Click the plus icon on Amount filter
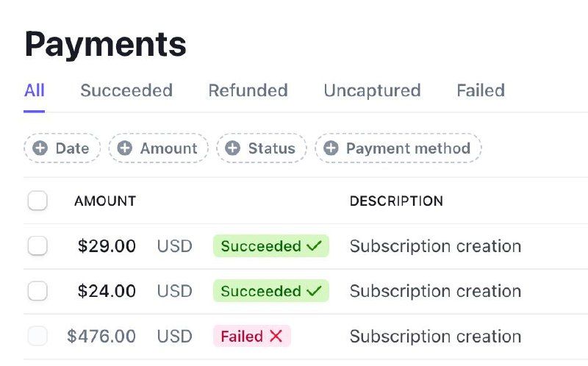 [125, 148]
